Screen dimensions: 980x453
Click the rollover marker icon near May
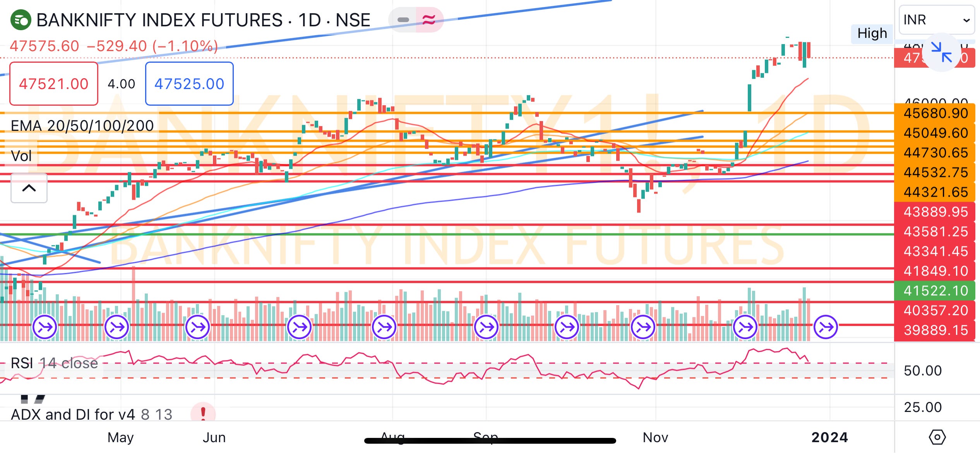[x=117, y=328]
